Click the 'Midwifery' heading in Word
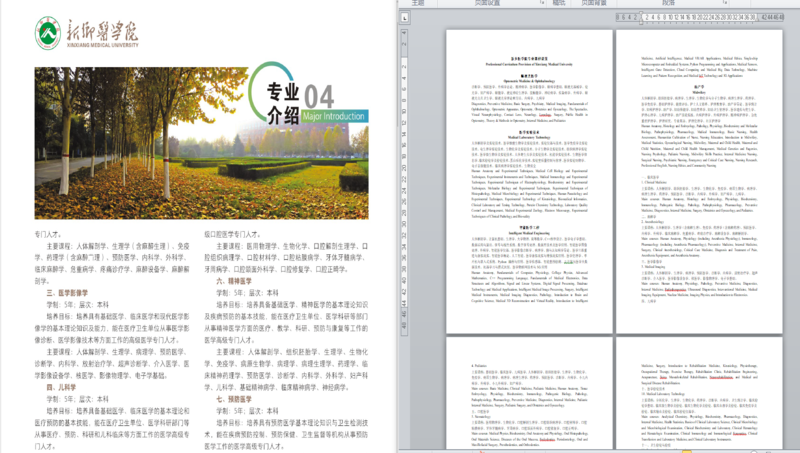The width and height of the screenshot is (800, 453). (x=699, y=92)
